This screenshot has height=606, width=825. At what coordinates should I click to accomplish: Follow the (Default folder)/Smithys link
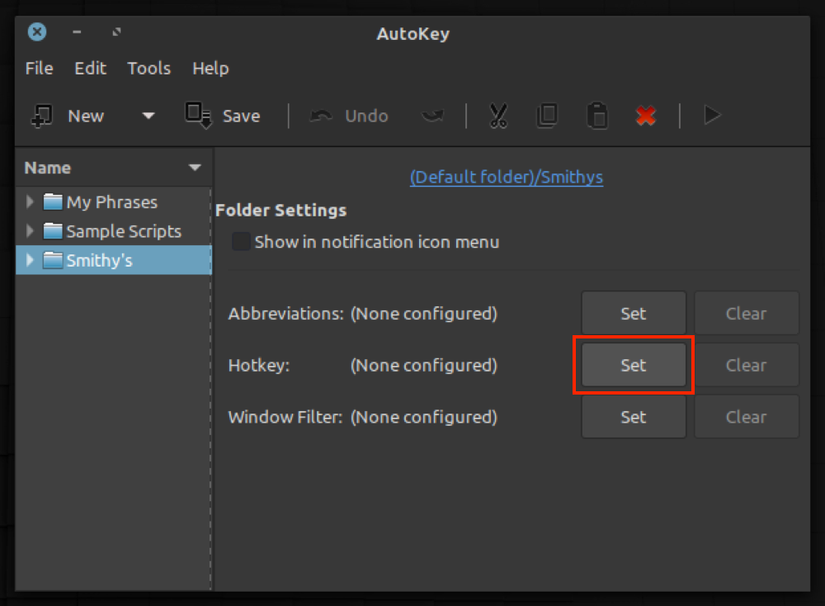506,177
